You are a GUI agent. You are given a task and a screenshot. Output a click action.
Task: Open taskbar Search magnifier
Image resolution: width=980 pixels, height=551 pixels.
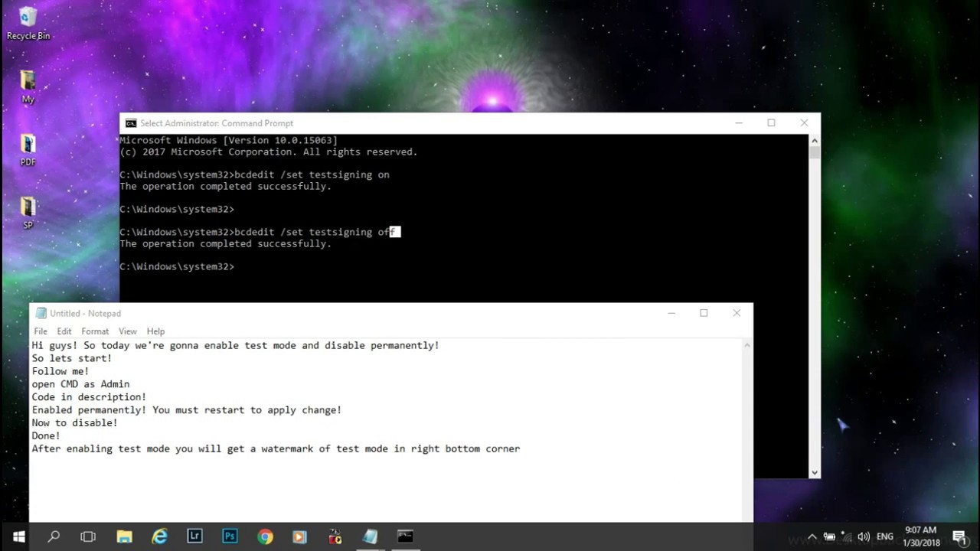click(54, 536)
